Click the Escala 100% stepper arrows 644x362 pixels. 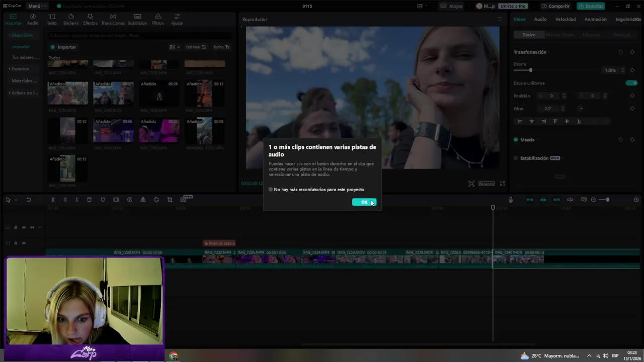[623, 70]
